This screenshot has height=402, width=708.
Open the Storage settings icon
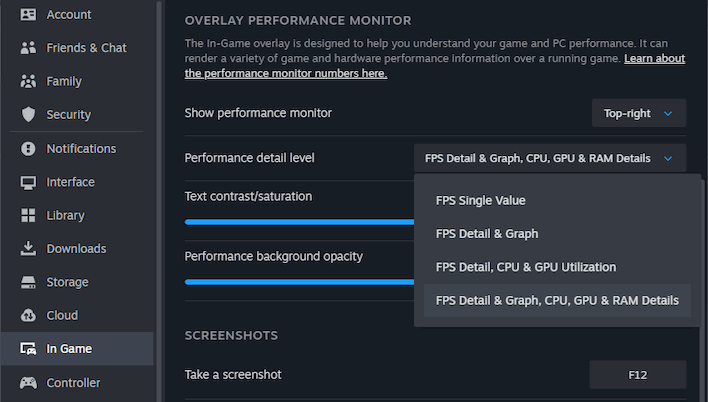(28, 282)
